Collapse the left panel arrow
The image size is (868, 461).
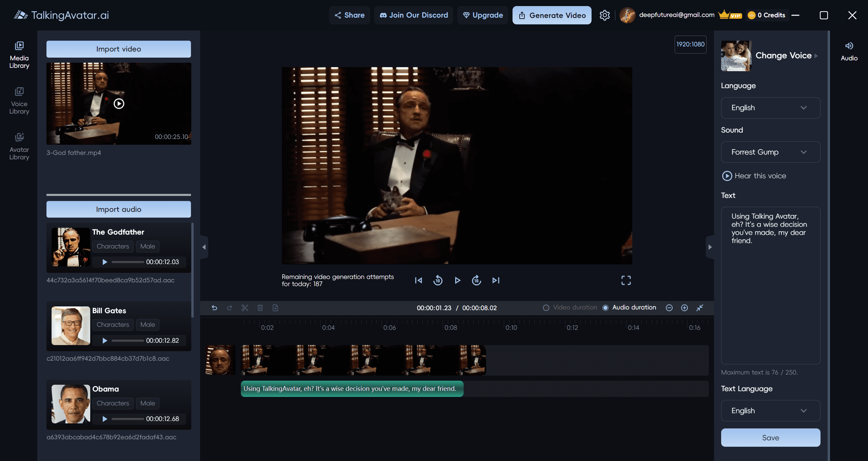click(204, 247)
